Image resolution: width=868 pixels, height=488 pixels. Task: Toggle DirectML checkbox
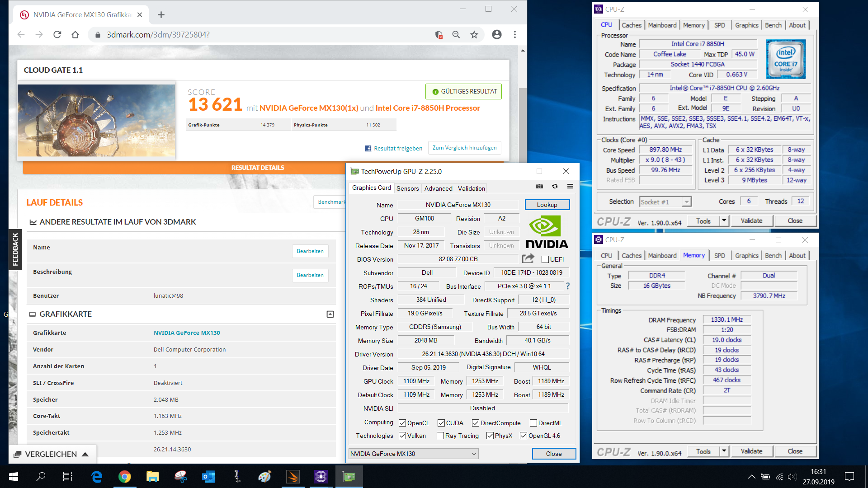point(533,423)
